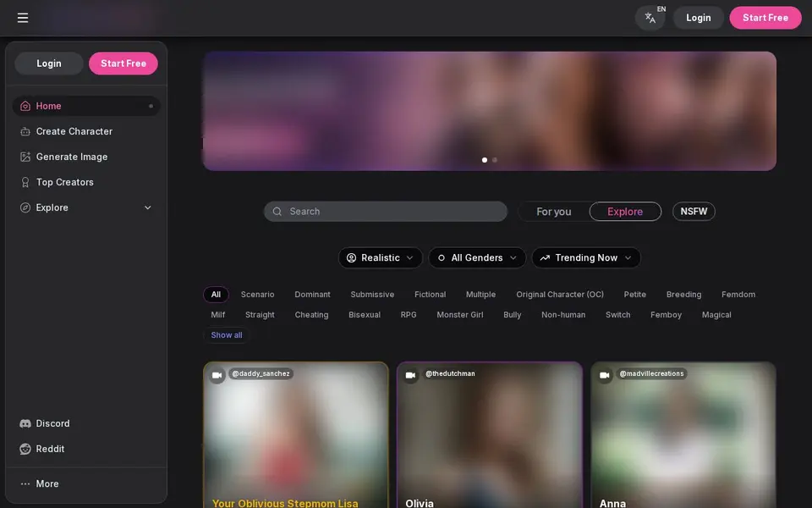The width and height of the screenshot is (812, 508).
Task: Open creator @thedutchman profile
Action: coord(450,373)
